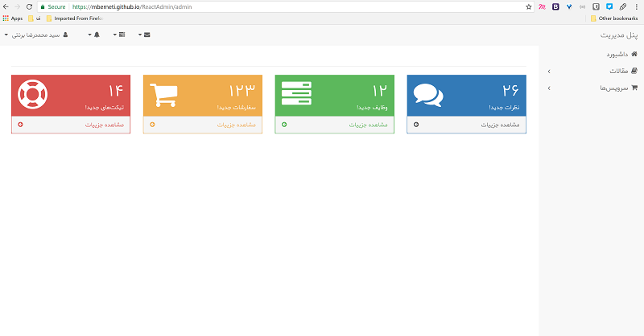644x336 pixels.
Task: Click وظایف جدید! label on green card
Action: tap(372, 108)
